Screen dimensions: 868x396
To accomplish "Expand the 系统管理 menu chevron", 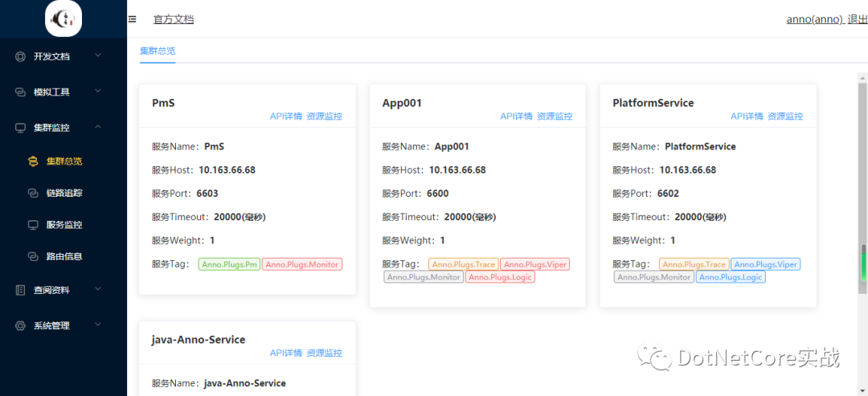I will (x=98, y=325).
